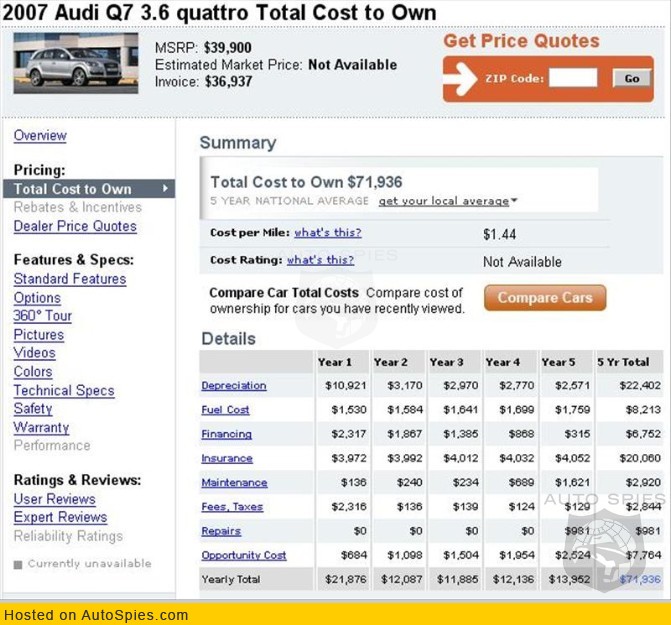The height and width of the screenshot is (625, 671).
Task: Open the Standard Features link
Action: click(x=70, y=279)
